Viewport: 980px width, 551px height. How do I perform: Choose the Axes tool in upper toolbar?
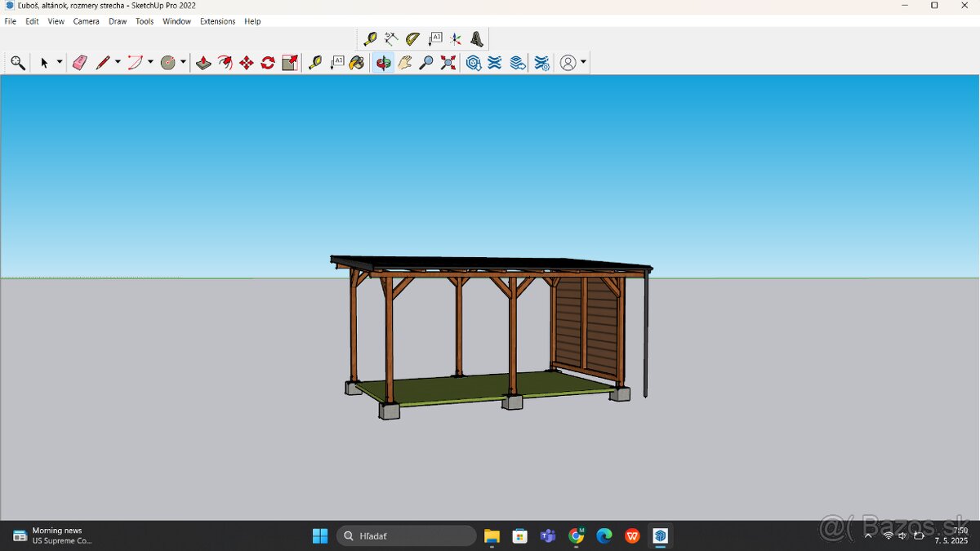pyautogui.click(x=455, y=39)
